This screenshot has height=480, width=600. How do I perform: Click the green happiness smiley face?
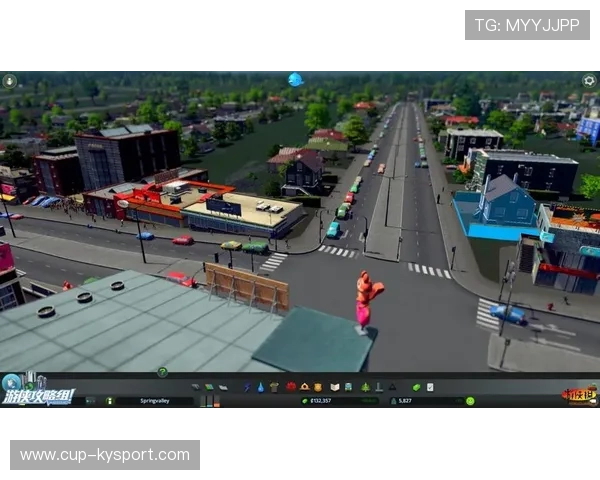[470, 401]
